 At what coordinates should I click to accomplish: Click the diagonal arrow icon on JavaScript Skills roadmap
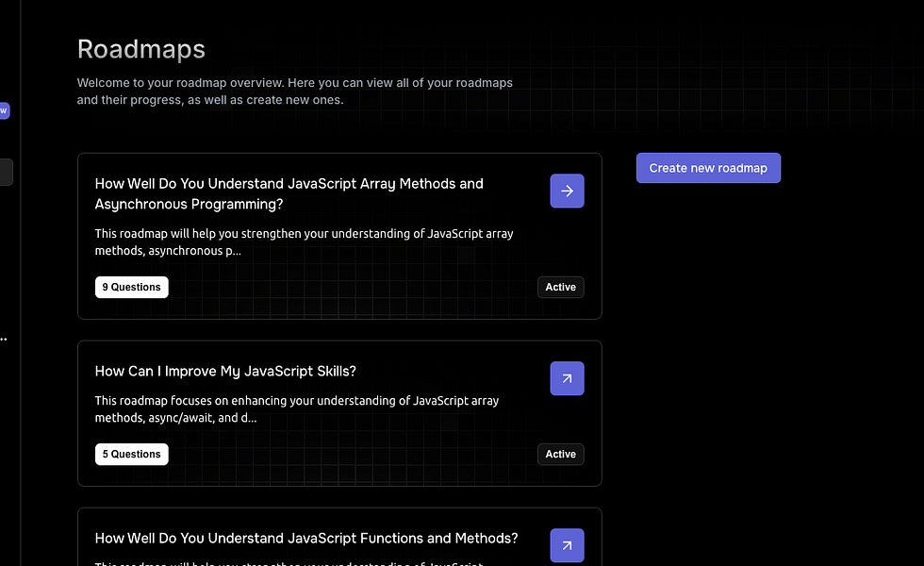pos(567,378)
